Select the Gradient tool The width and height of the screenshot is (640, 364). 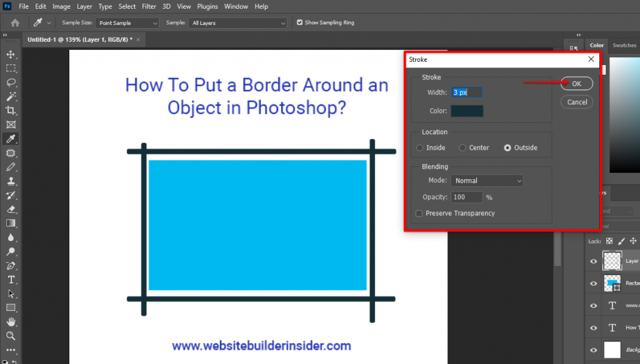(10, 223)
